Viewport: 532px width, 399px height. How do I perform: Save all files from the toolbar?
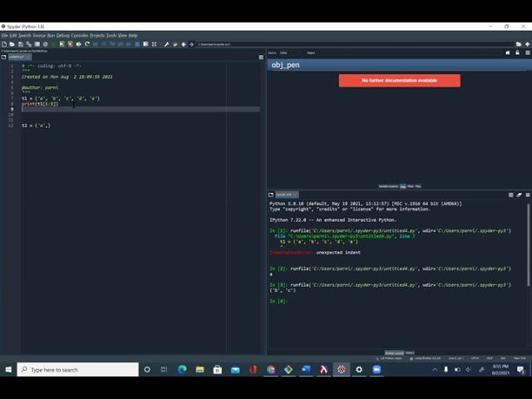click(29, 44)
